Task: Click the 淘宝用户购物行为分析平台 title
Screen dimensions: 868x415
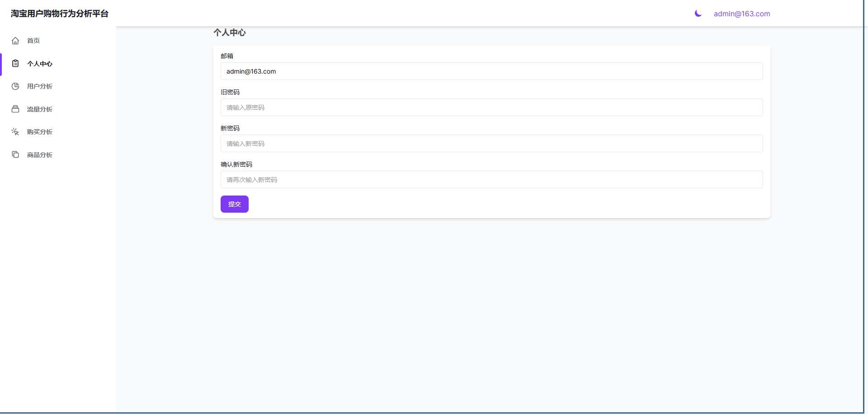Action: 60,14
